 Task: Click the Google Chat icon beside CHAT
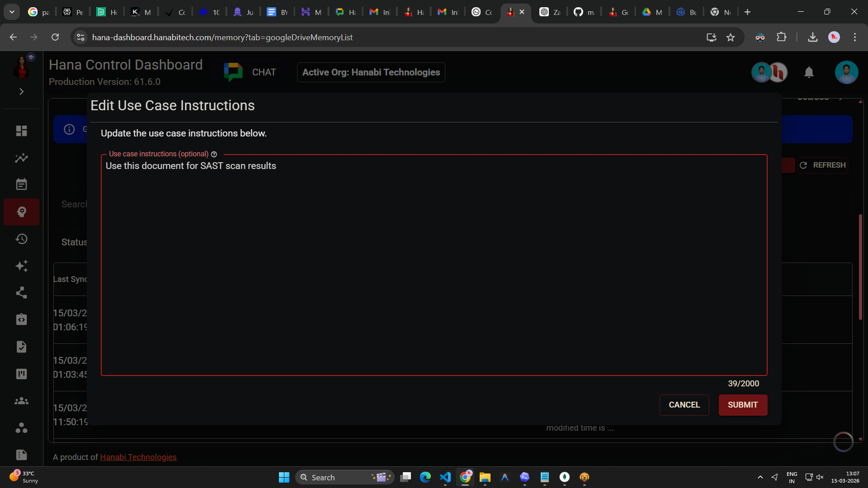233,71
